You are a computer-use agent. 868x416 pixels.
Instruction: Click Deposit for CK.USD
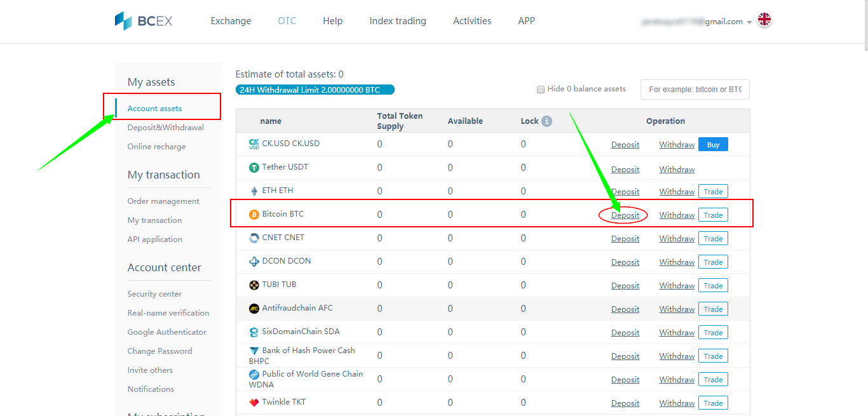point(625,145)
